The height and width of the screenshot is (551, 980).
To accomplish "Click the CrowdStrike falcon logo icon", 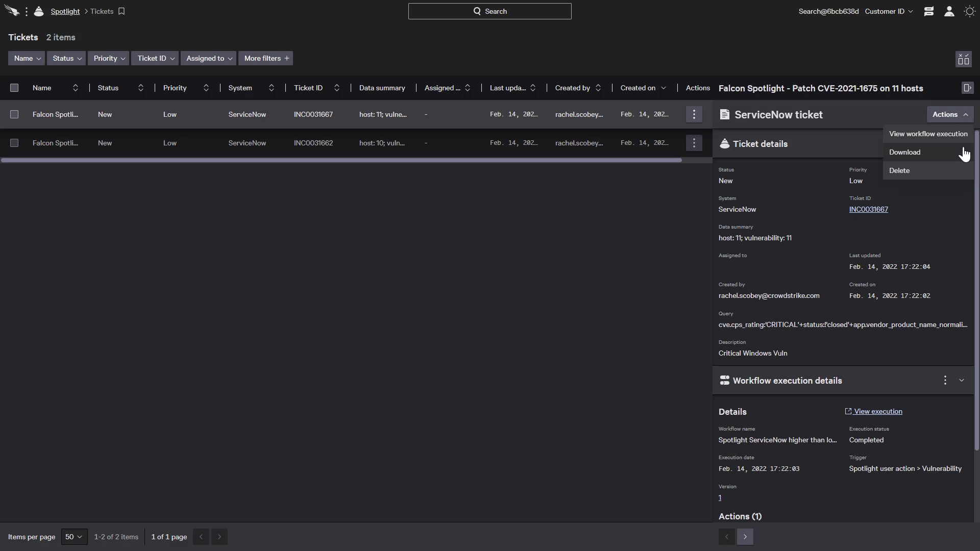I will [x=12, y=11].
